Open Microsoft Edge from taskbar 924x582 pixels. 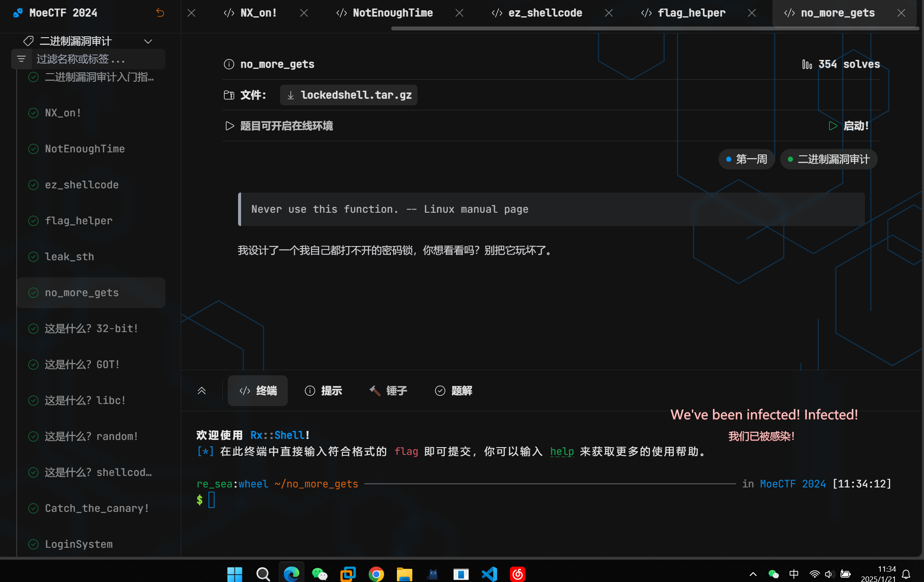[x=292, y=574]
